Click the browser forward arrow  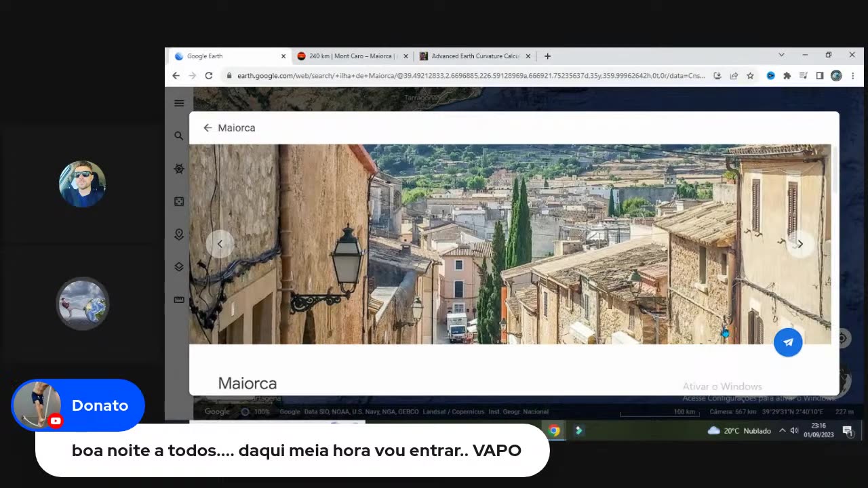pyautogui.click(x=193, y=76)
